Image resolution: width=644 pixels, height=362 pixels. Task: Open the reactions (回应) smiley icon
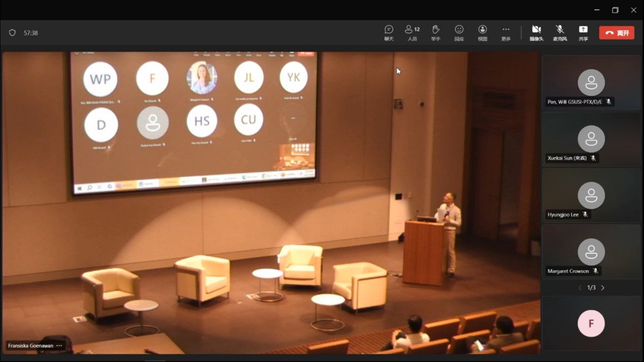click(x=459, y=32)
